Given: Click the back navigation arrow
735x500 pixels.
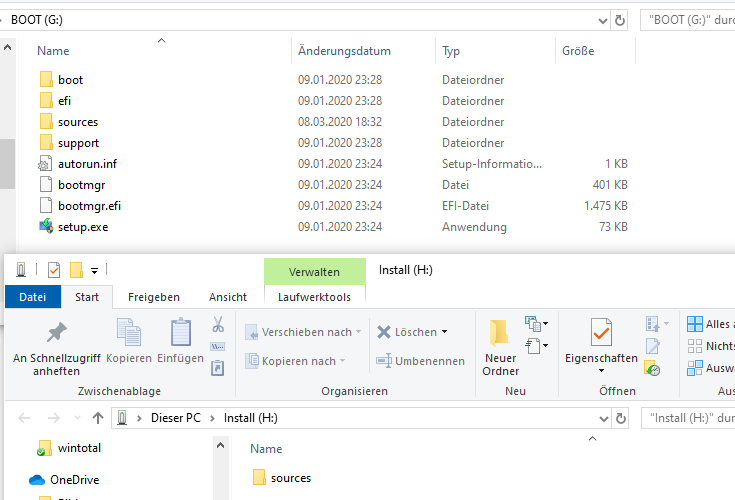Looking at the screenshot, I should tap(24, 418).
